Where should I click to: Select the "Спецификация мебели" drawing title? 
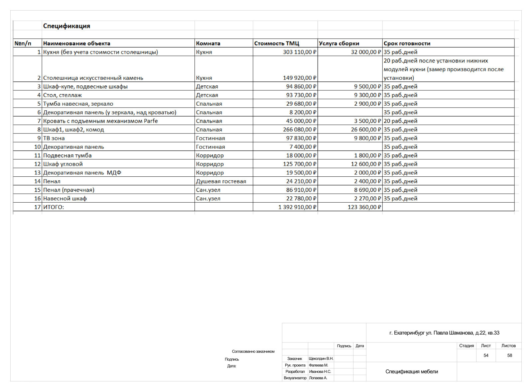tap(412, 372)
